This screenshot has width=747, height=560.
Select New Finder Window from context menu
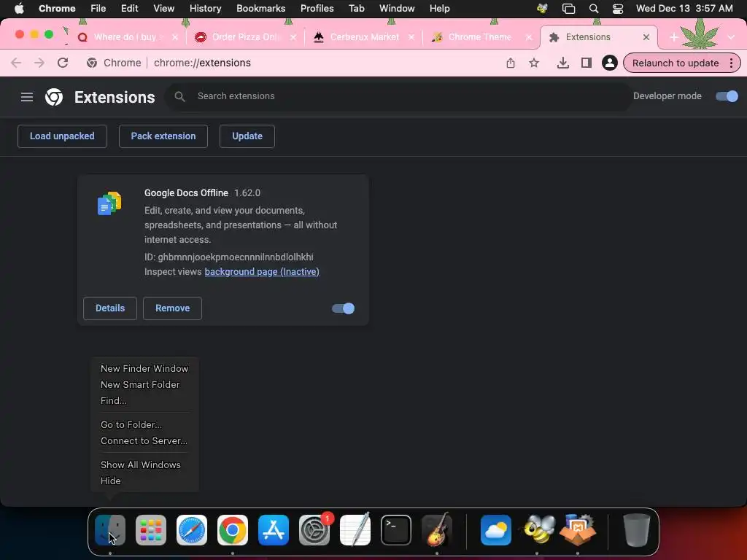pyautogui.click(x=144, y=368)
